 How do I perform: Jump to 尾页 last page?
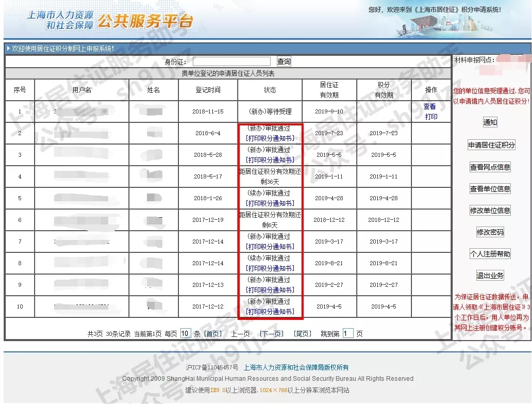pyautogui.click(x=303, y=334)
